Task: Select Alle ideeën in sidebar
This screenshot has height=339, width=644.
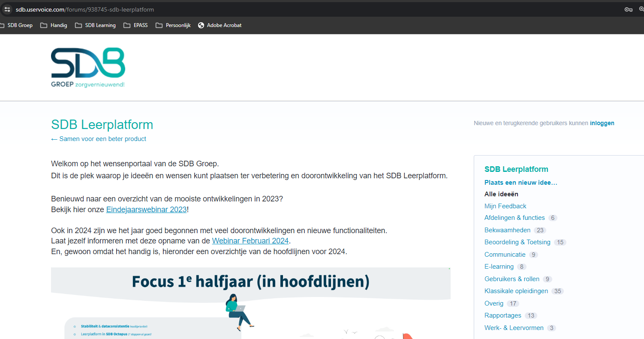Action: coord(501,194)
